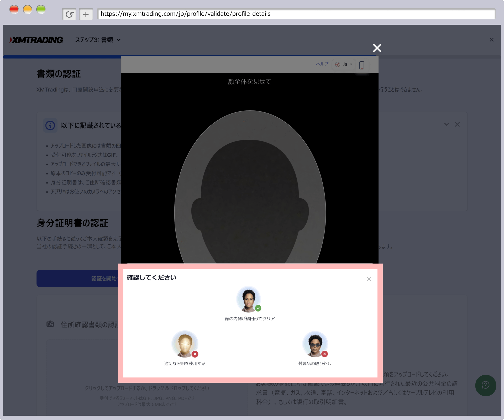Click the sunglasses accessory example thumbnail
The height and width of the screenshot is (420, 504).
tap(315, 344)
